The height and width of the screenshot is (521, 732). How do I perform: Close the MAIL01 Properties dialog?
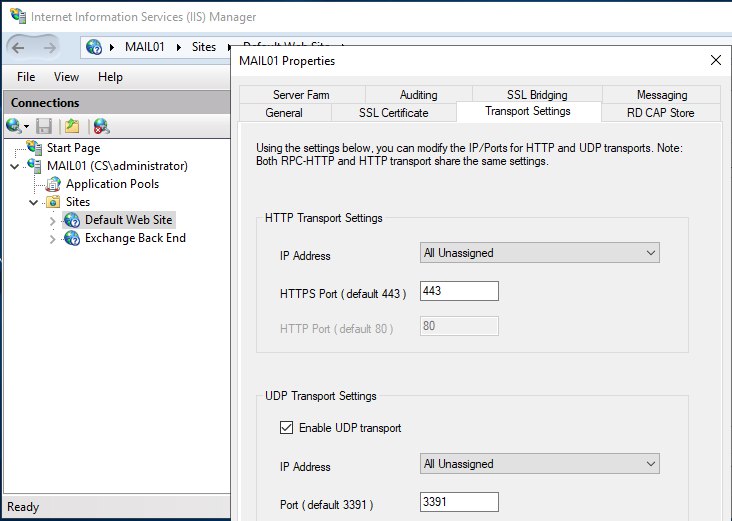pos(716,60)
